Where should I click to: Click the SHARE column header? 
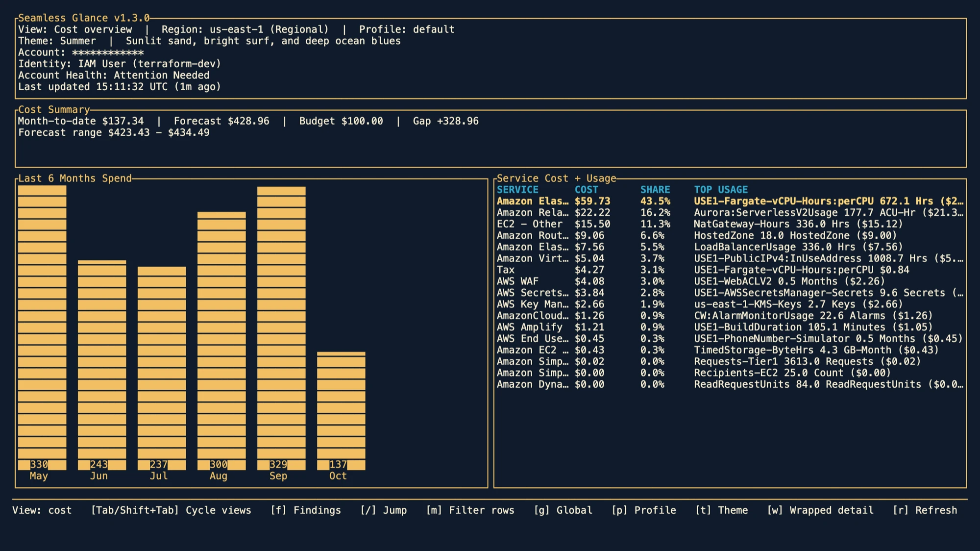pos(655,190)
